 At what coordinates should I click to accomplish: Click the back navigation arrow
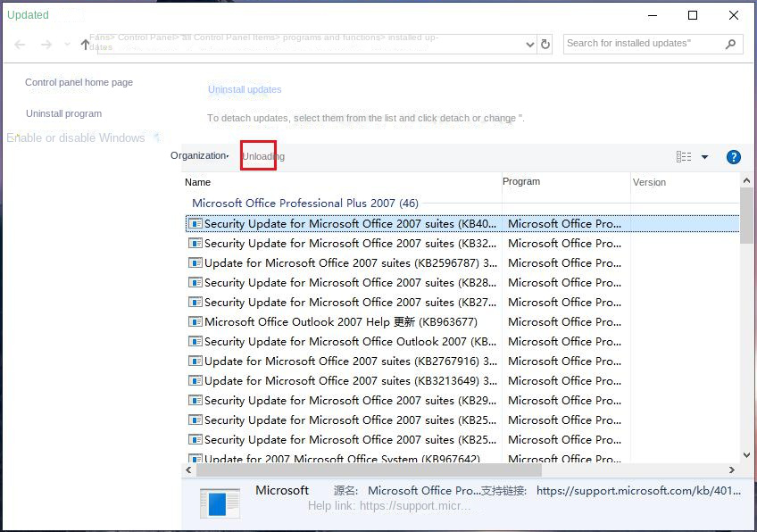[20, 43]
